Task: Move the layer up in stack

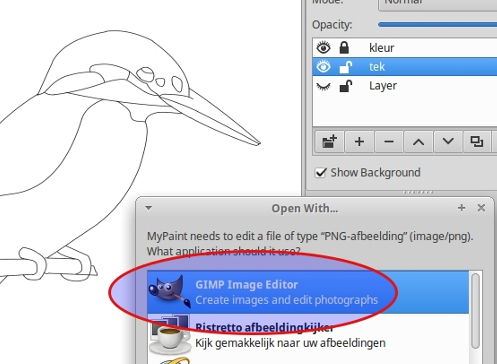Action: (x=418, y=142)
